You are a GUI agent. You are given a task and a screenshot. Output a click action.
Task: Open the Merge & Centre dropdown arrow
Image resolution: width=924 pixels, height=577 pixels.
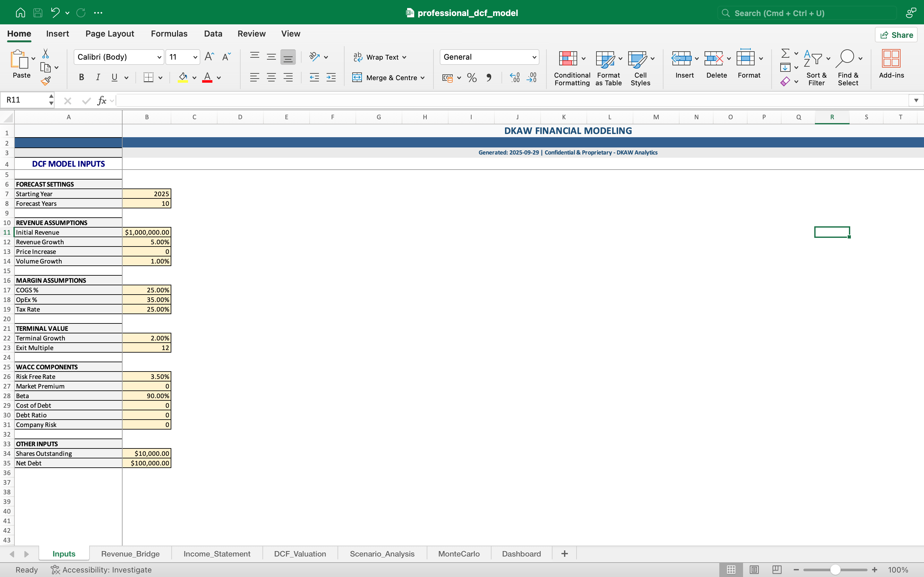pos(423,78)
